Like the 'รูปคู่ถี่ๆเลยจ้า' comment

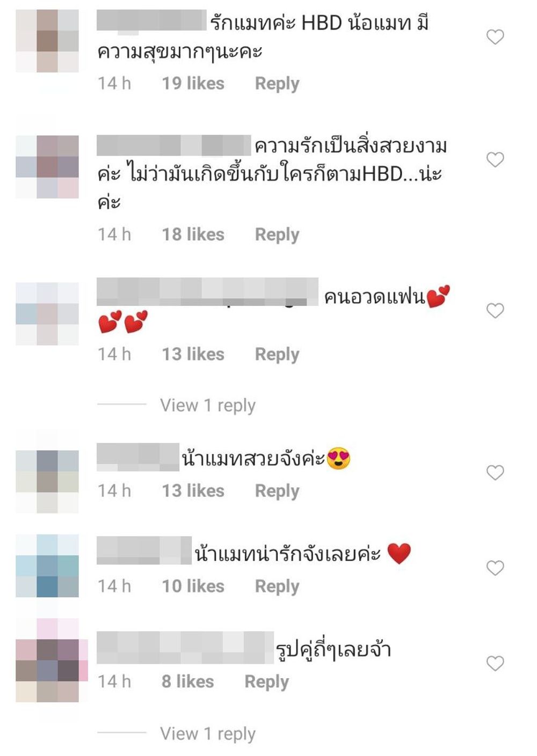point(495,664)
